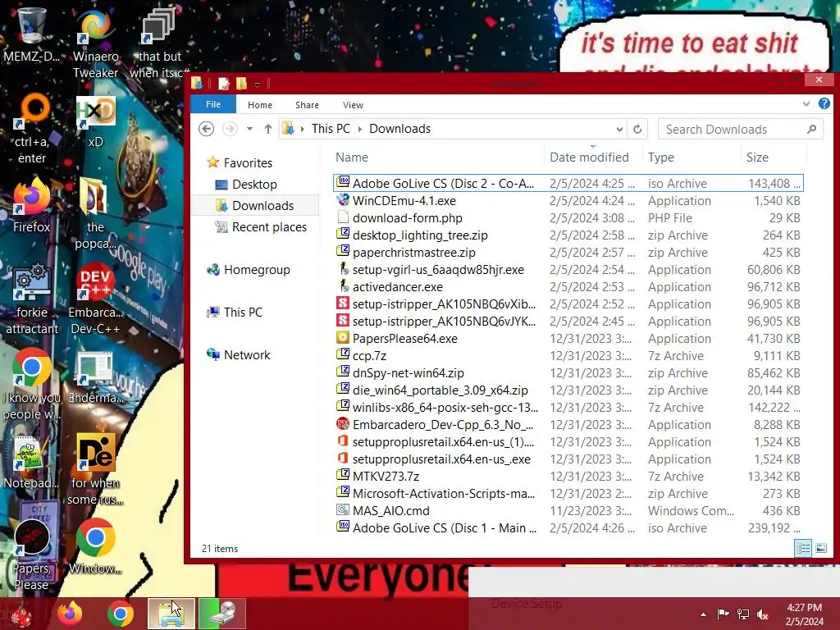
Task: Open Embarcadero Dev-C++ desktop shortcut
Action: (x=95, y=299)
